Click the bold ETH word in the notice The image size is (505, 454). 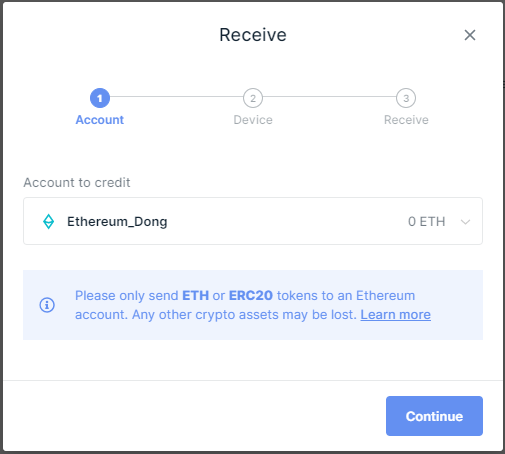195,296
